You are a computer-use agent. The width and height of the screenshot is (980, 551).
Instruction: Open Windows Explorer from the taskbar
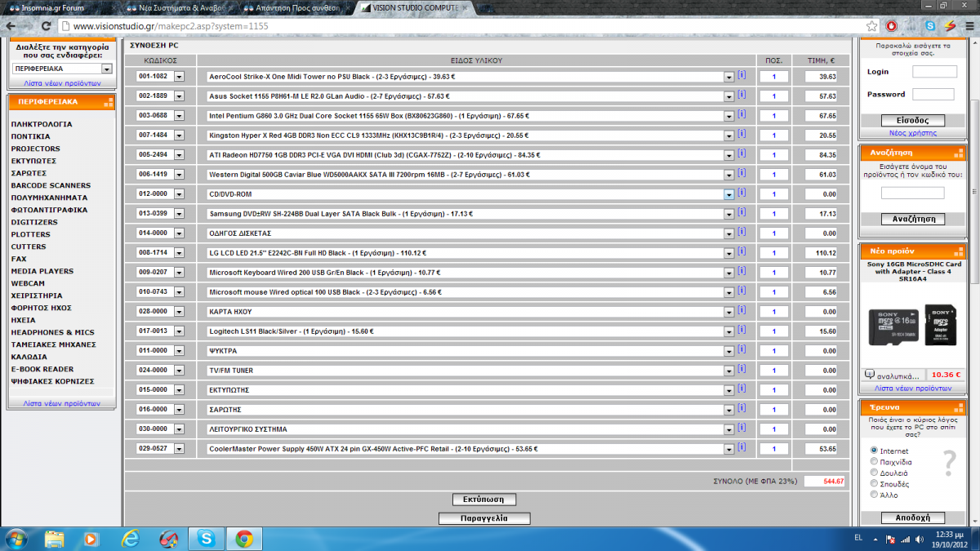[54, 538]
